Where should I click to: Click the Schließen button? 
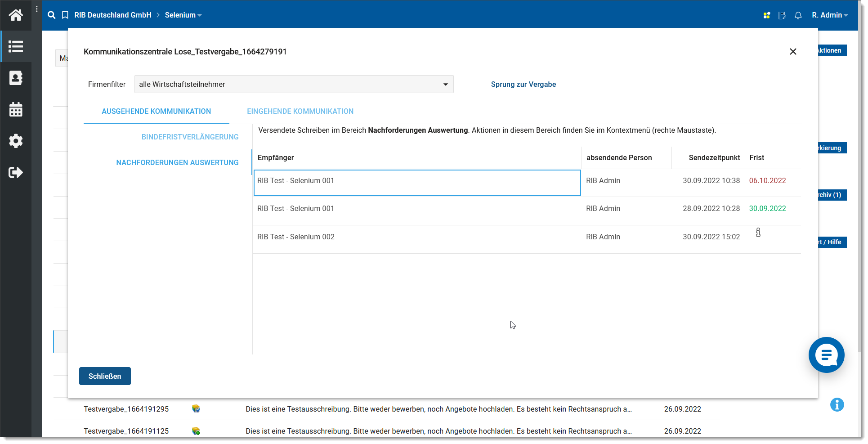pos(105,376)
